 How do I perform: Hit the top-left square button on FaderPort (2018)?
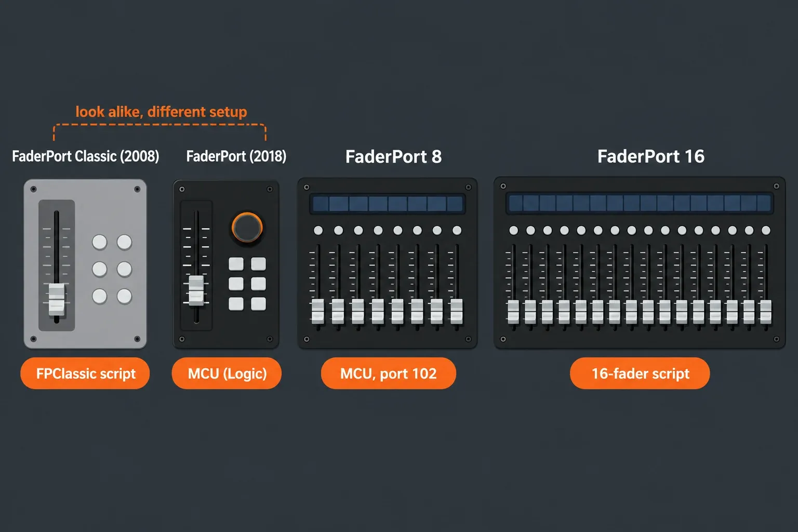point(236,264)
